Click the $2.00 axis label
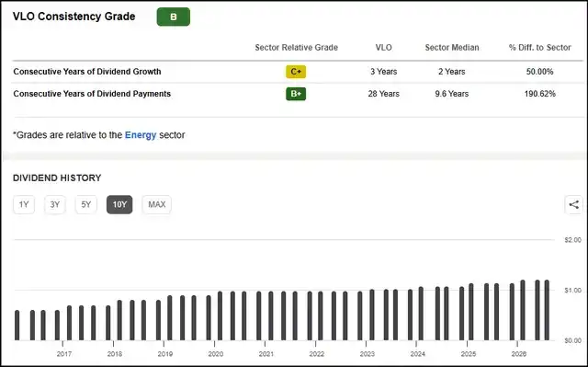Screen dimensions: 588x367 coord(572,240)
